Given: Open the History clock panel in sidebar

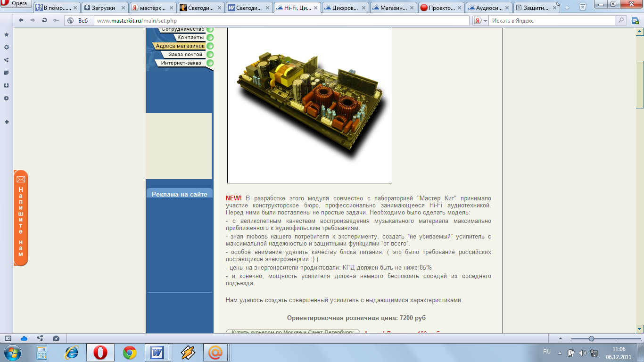Looking at the screenshot, I should tap(6, 98).
